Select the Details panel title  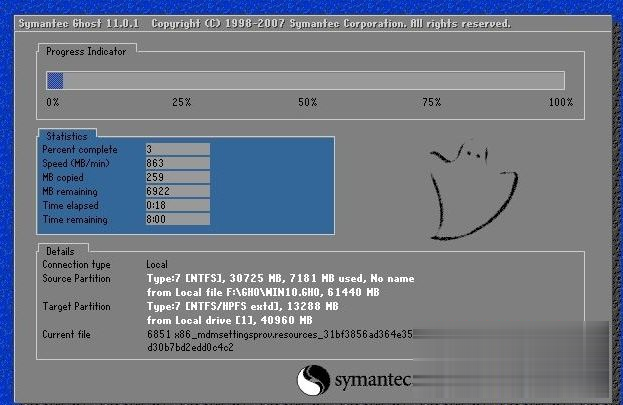point(60,251)
